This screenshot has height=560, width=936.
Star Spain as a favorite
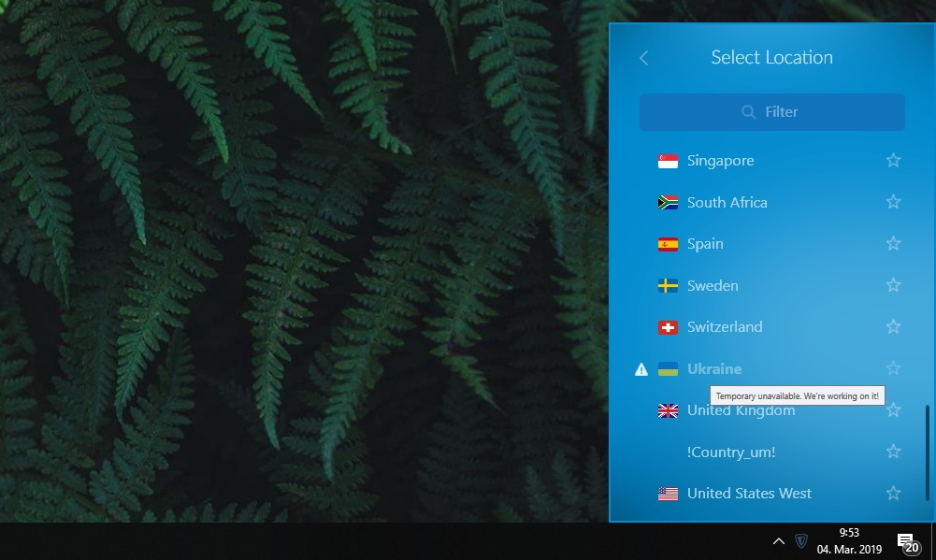point(893,244)
